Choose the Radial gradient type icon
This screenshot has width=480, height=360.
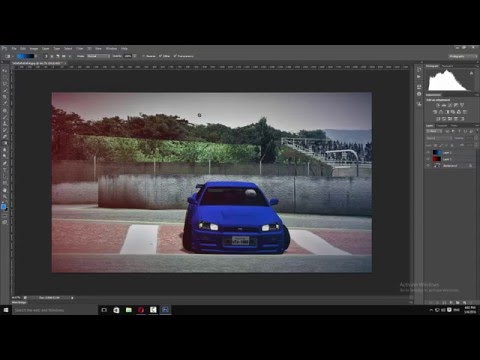pos(52,56)
